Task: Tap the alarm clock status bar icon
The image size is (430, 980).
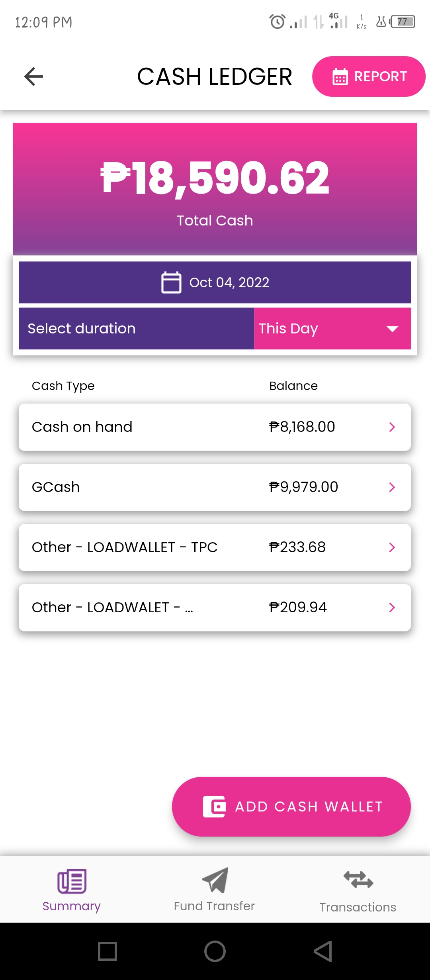Action: tap(277, 22)
